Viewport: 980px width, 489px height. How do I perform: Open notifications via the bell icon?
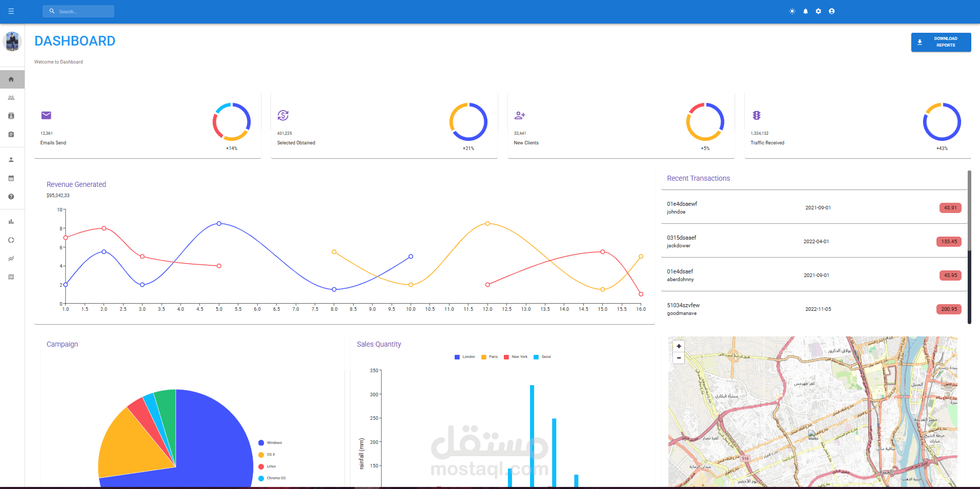click(x=805, y=11)
